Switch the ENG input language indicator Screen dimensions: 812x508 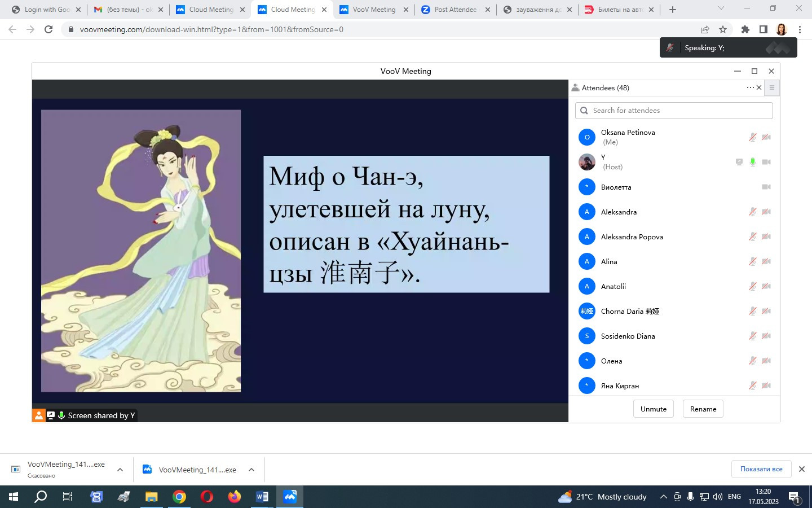click(x=734, y=497)
